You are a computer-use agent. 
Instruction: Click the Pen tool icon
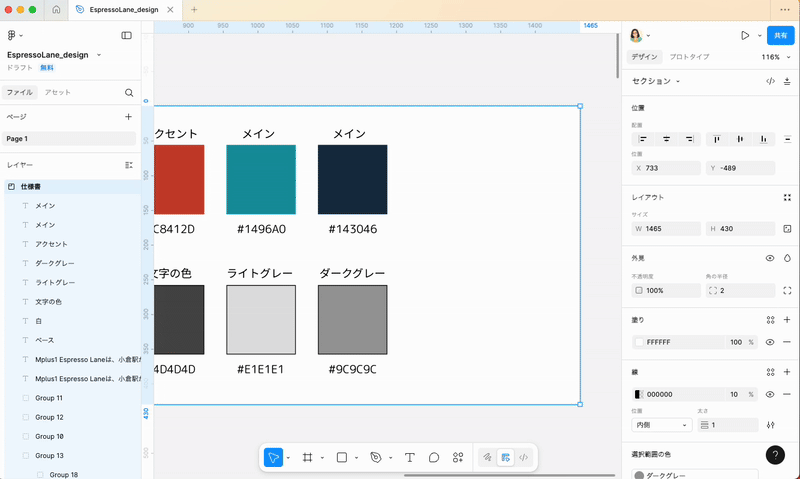[376, 457]
